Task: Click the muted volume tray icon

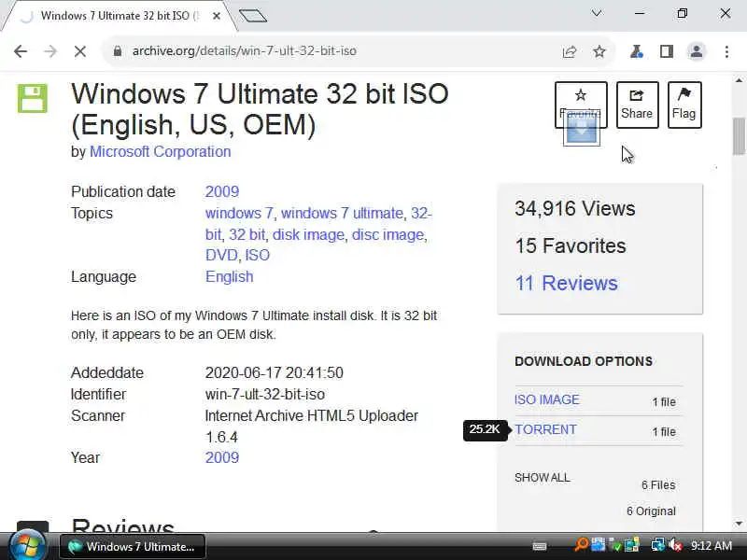Action: click(675, 545)
